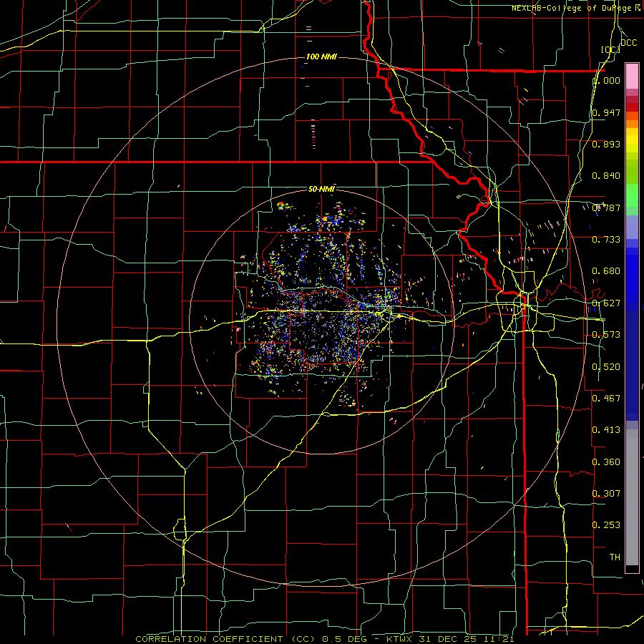Select the 0.840 color scale value
This screenshot has width=644, height=644.
pos(606,176)
